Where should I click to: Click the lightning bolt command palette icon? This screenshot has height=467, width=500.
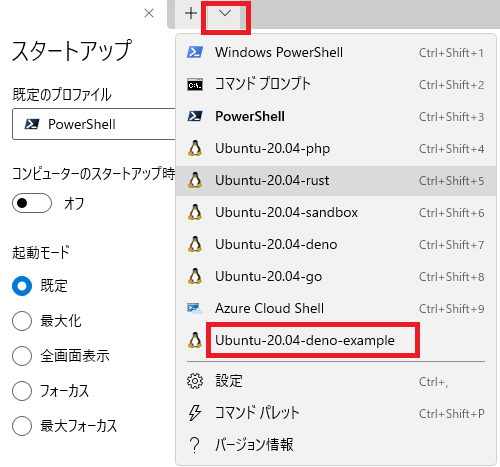point(195,413)
